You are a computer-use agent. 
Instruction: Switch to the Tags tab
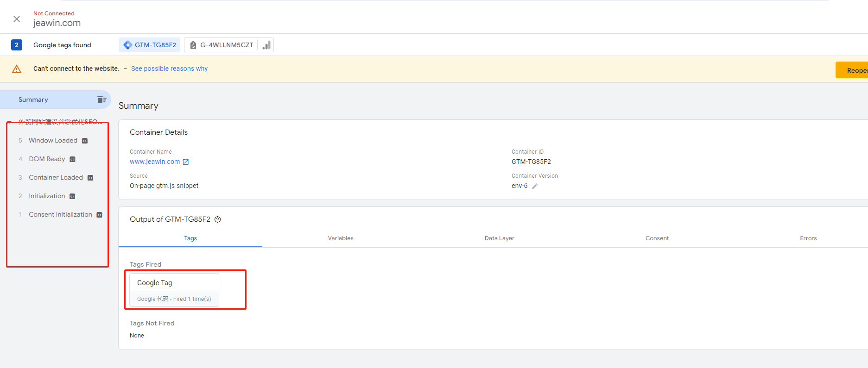click(190, 238)
